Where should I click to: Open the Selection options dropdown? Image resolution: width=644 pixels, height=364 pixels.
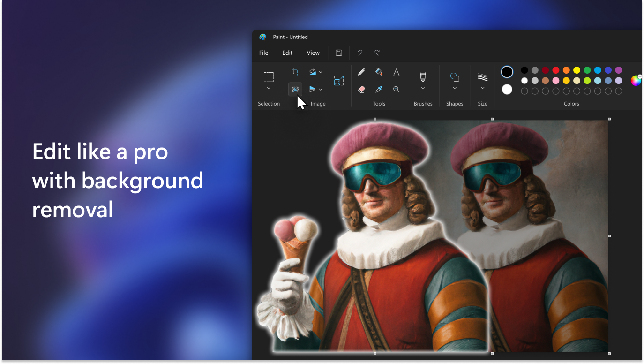(269, 88)
